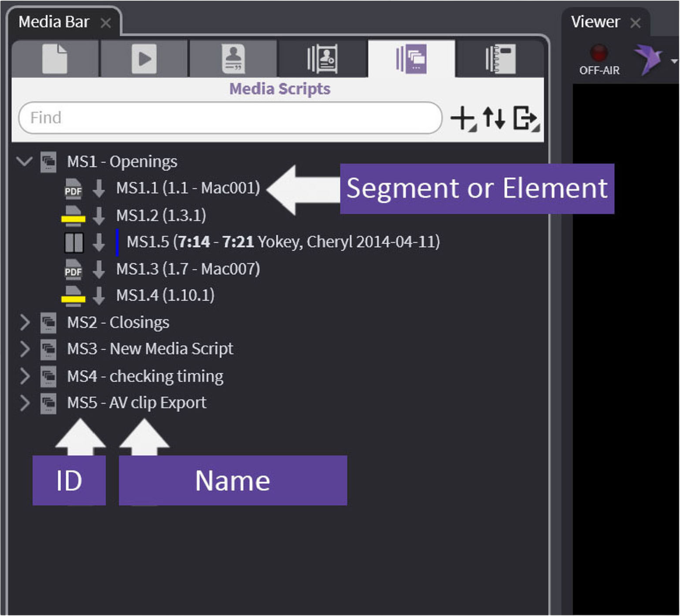Expand MS4 - checking timing script
Viewport: 680px width, 616px height.
(x=25, y=376)
